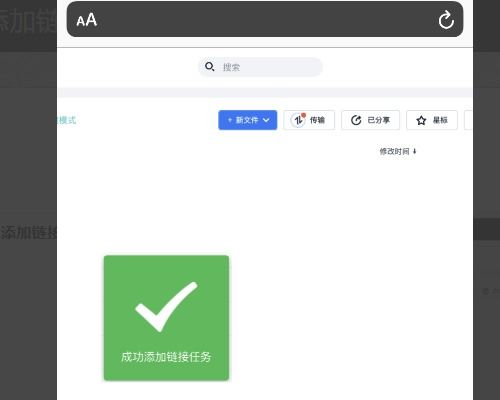Open the 已分享 shared files view
500x400 pixels.
370,120
